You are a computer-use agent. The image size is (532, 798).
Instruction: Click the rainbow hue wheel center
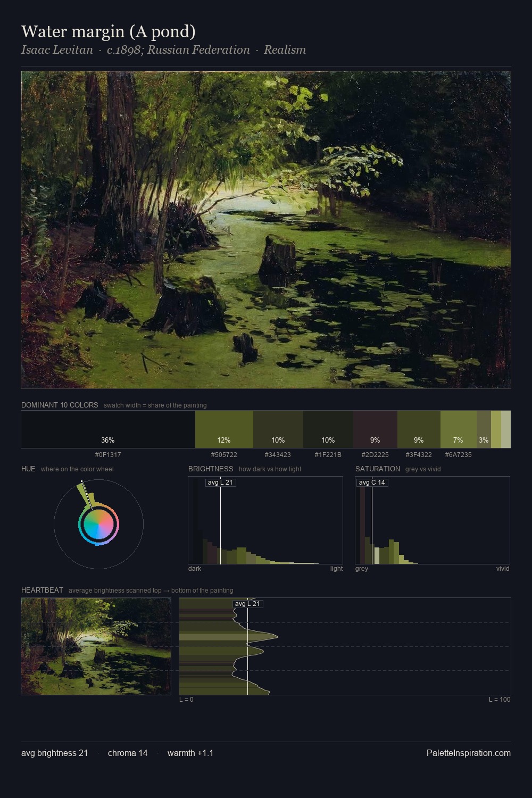[x=98, y=525]
